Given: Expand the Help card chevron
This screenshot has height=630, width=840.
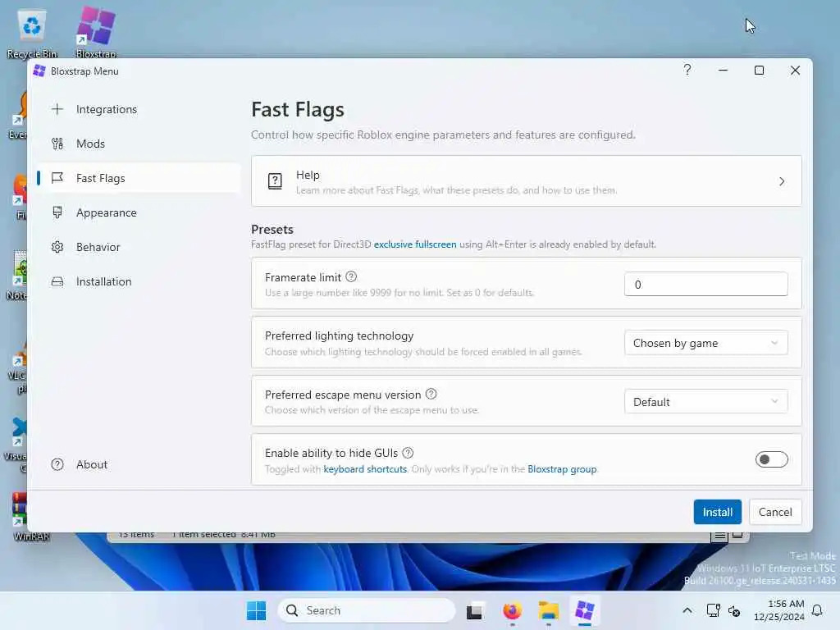Looking at the screenshot, I should tap(782, 181).
